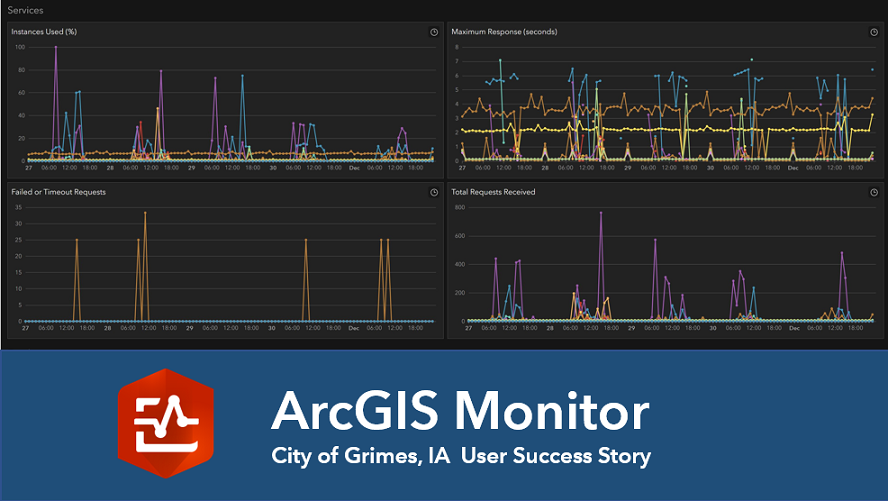Click the Dec axis label on Instances Used chart
The height and width of the screenshot is (501, 888).
355,168
